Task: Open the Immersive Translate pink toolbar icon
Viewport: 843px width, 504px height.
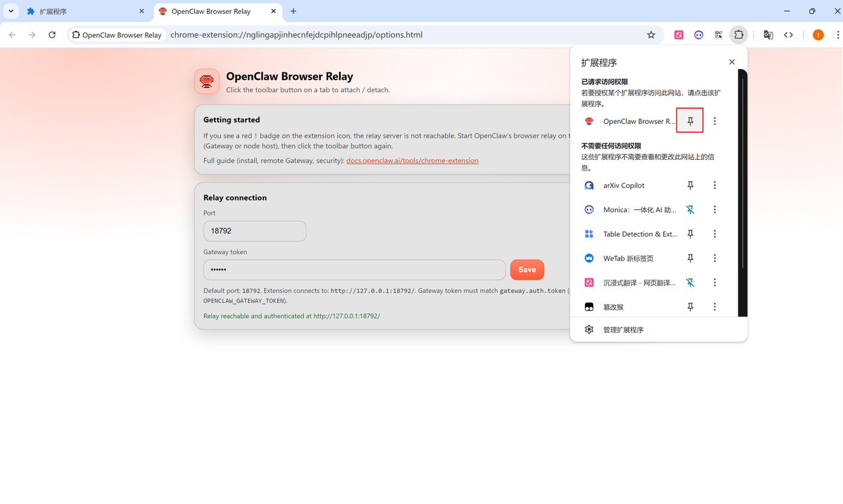Action: click(678, 35)
